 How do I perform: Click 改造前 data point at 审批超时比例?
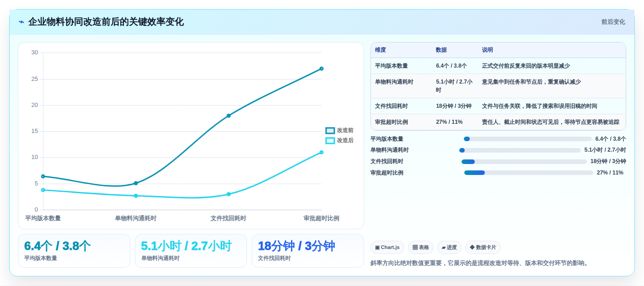click(x=322, y=69)
